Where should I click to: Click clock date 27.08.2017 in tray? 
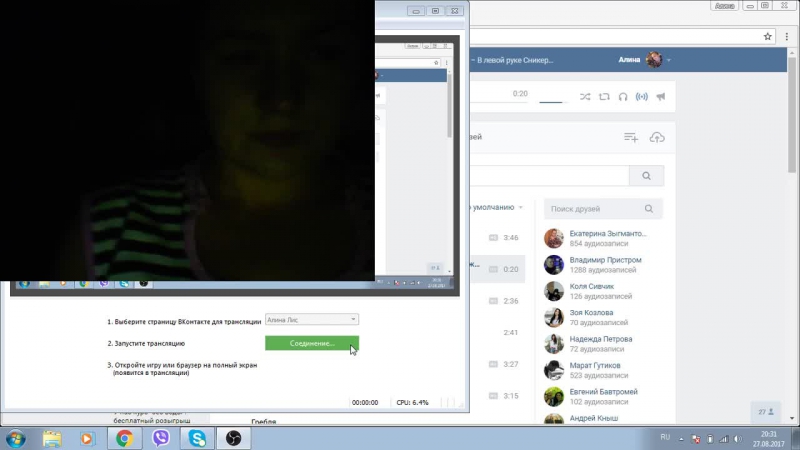coord(768,444)
